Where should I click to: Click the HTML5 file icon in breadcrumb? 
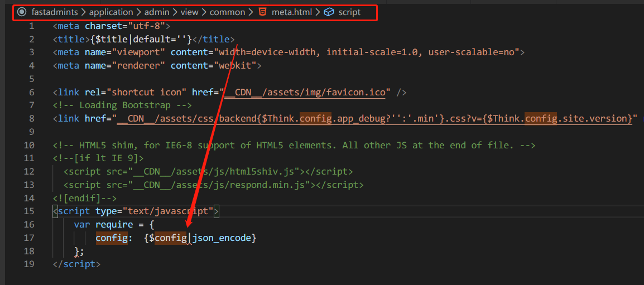(262, 12)
